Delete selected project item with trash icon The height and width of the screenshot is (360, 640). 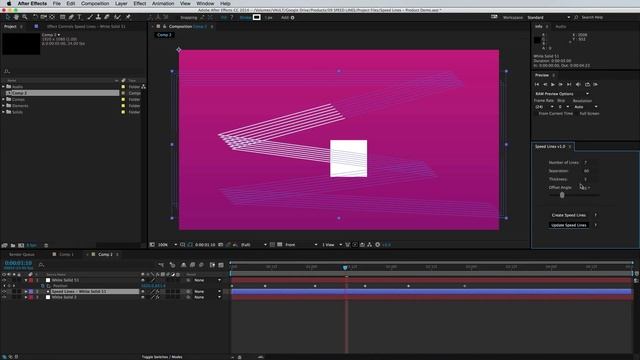pyautogui.click(x=46, y=245)
